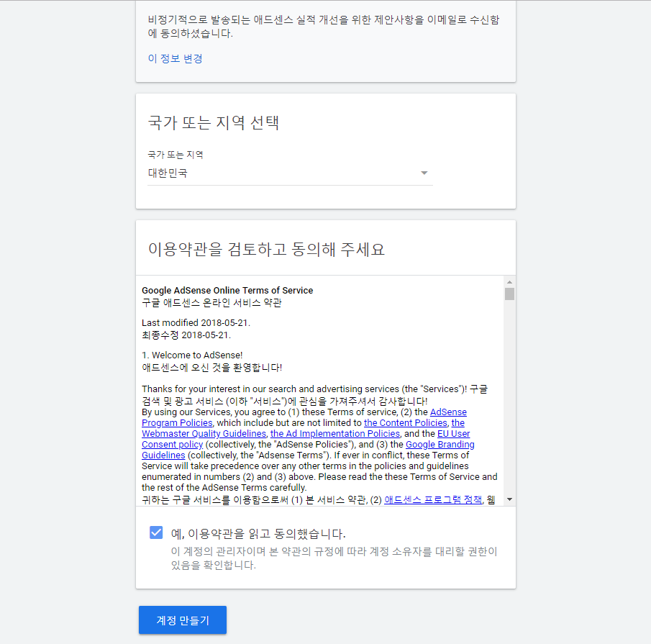Click the text '애드센스에 오신 것을 환영합니다!'
The height and width of the screenshot is (644, 651).
click(211, 368)
